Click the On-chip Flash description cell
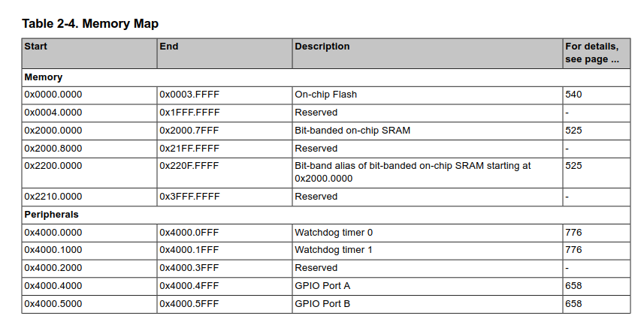The width and height of the screenshot is (644, 316). pos(325,95)
